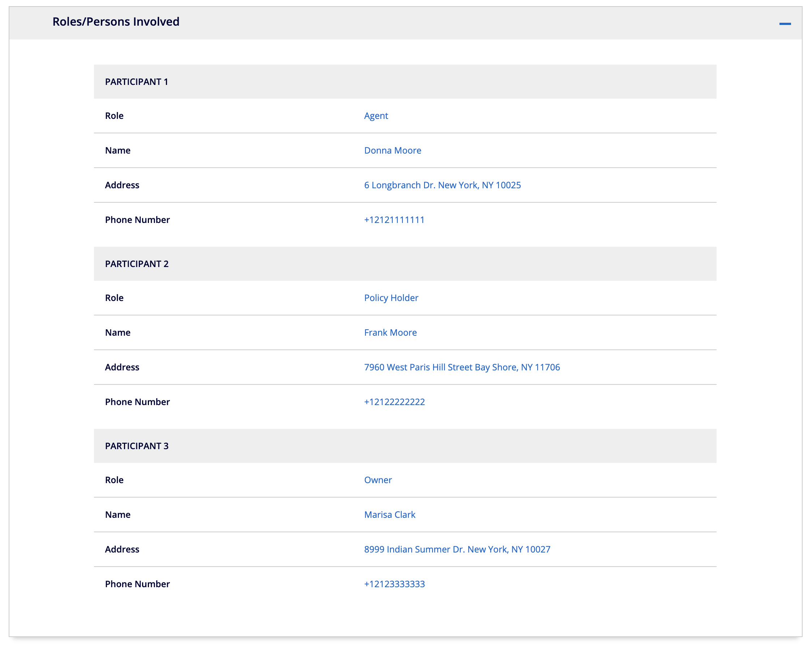Click the Address label under Participant 2
Image resolution: width=812 pixels, height=645 pixels.
click(122, 367)
